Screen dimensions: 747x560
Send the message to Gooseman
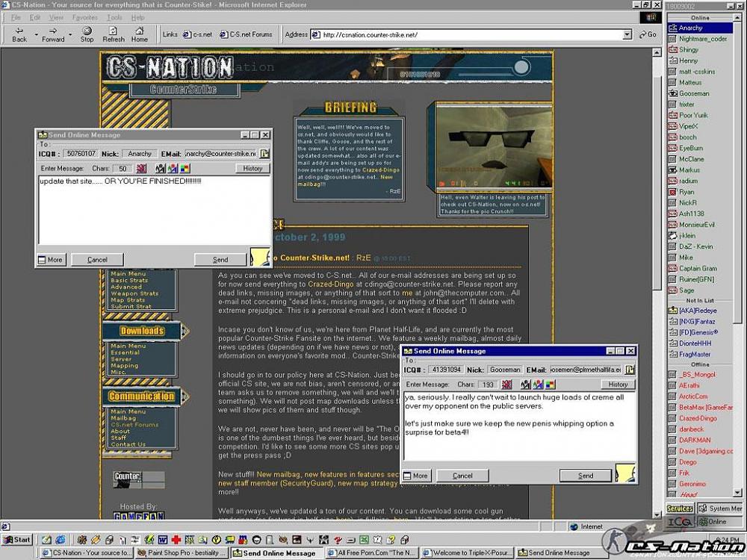click(x=586, y=475)
